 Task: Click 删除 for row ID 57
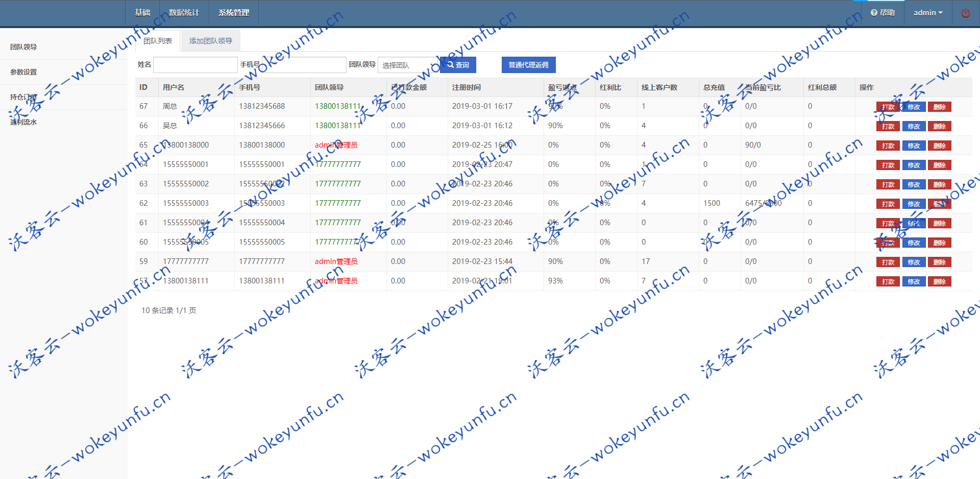pos(940,282)
